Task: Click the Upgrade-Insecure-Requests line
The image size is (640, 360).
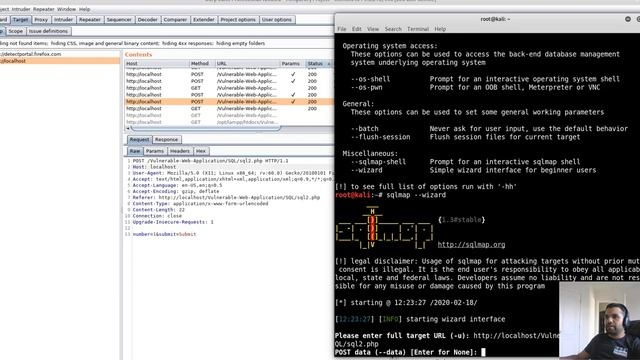Action: (173, 222)
